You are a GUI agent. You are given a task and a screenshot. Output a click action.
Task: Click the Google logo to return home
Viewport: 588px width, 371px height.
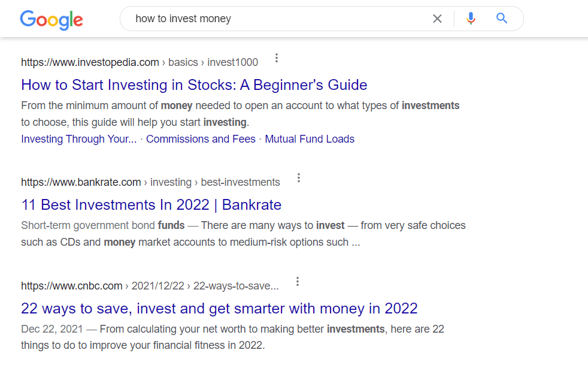tap(51, 20)
